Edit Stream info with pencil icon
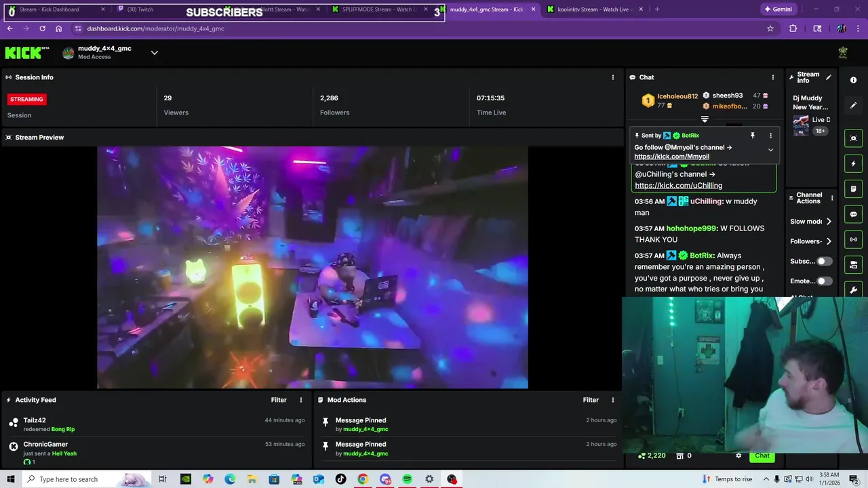 point(829,77)
